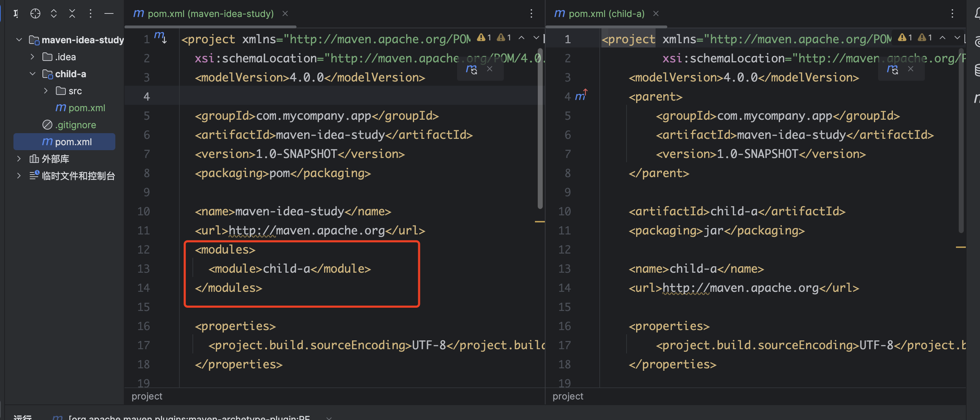Open project panel options menu

click(90, 14)
